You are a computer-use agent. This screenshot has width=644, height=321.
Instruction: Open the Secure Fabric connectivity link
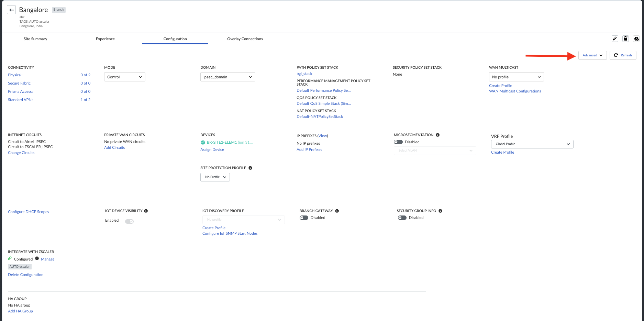(20, 83)
